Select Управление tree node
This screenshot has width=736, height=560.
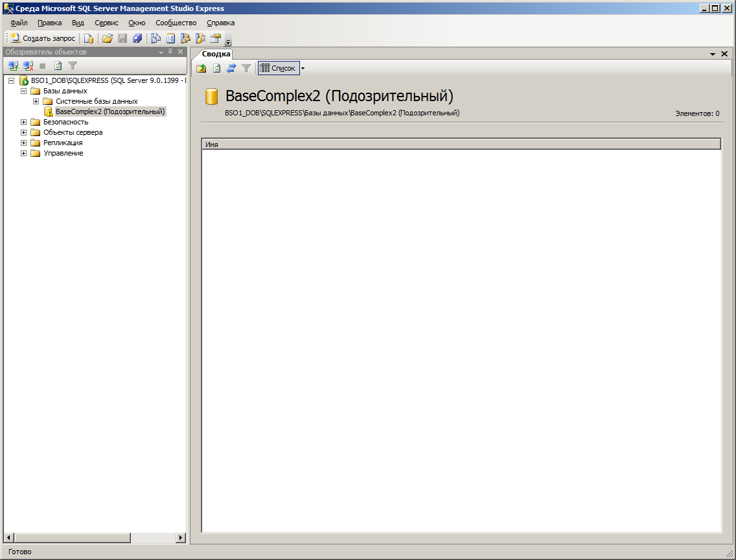(63, 153)
